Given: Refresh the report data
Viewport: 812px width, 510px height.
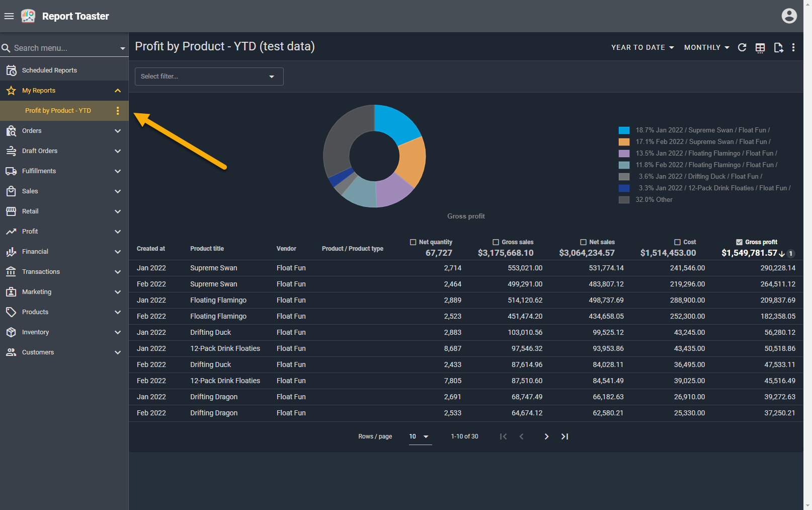Looking at the screenshot, I should click(x=742, y=47).
